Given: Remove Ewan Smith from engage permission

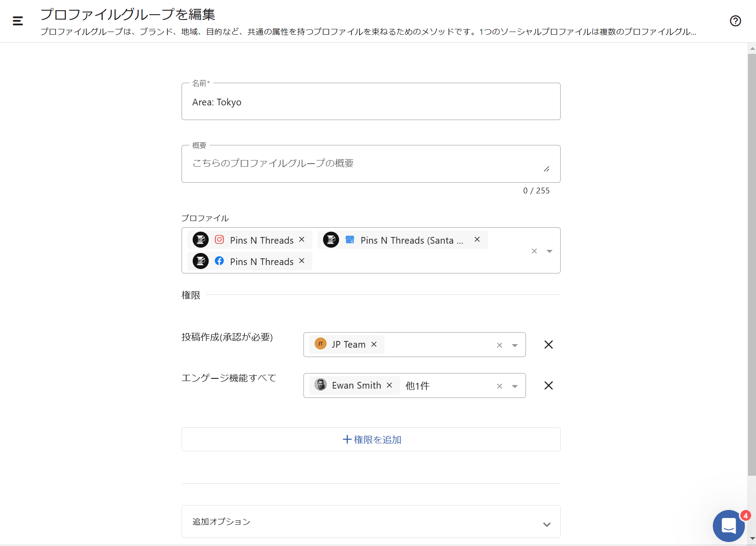Looking at the screenshot, I should pos(389,385).
